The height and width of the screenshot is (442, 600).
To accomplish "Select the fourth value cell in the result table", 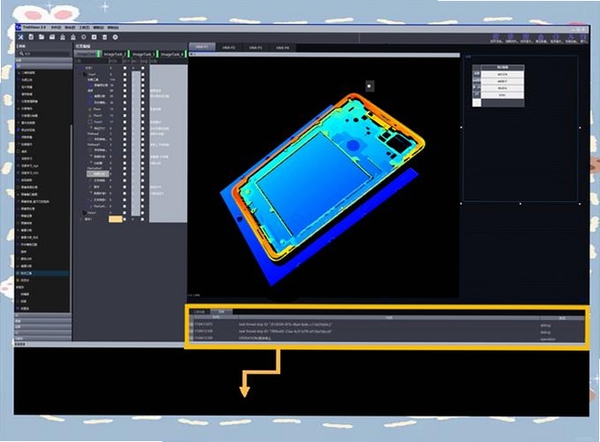I will (502, 95).
